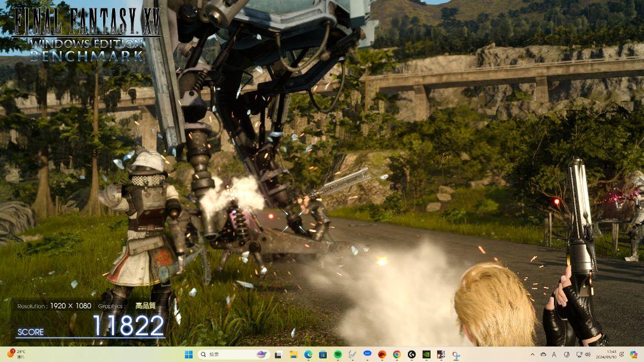Click the SCORE label
The height and width of the screenshot is (362, 644).
tap(31, 332)
